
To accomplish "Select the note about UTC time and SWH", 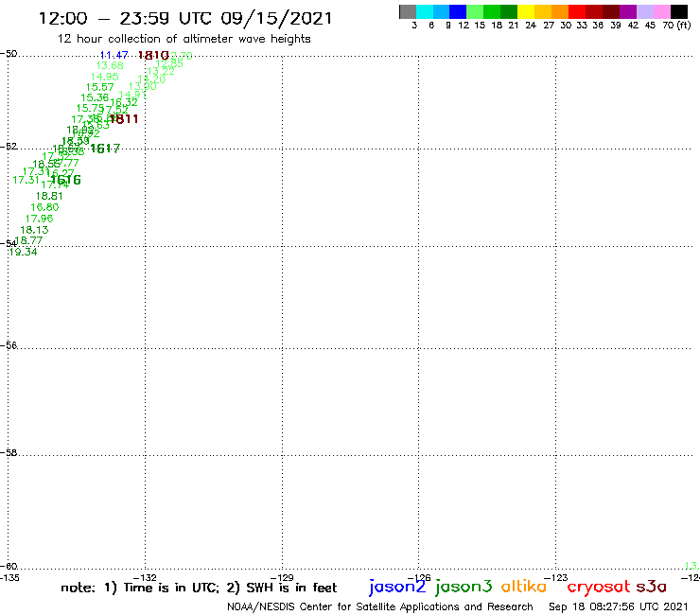I will (x=199, y=588).
